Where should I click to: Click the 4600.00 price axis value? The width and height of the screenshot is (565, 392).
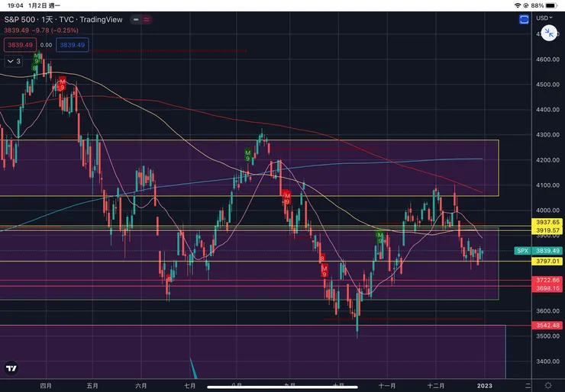coord(547,59)
